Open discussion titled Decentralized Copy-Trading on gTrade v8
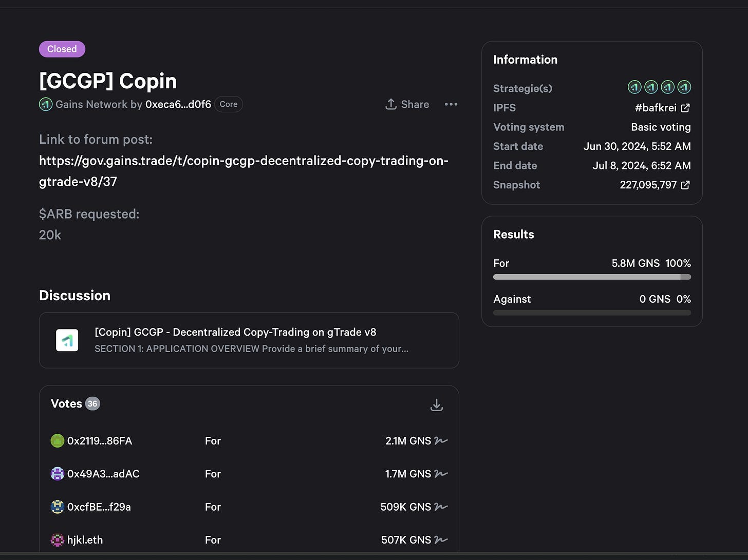The image size is (748, 560). [x=235, y=332]
